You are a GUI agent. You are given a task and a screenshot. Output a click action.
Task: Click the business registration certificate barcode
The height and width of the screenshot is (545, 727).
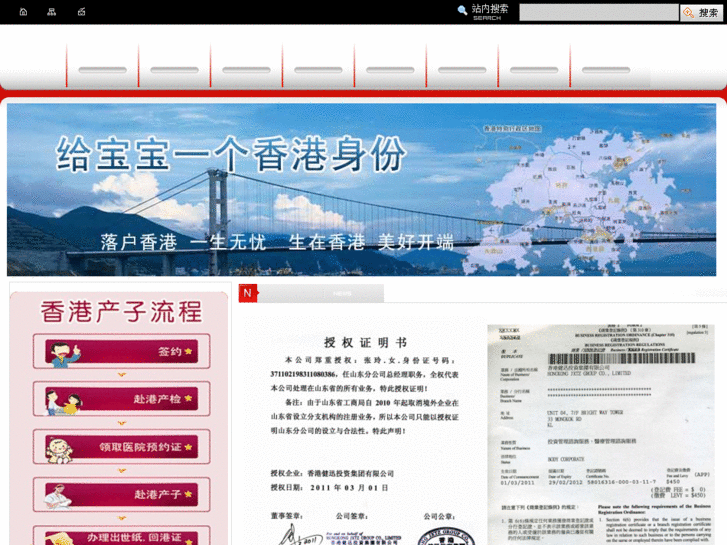(x=621, y=358)
